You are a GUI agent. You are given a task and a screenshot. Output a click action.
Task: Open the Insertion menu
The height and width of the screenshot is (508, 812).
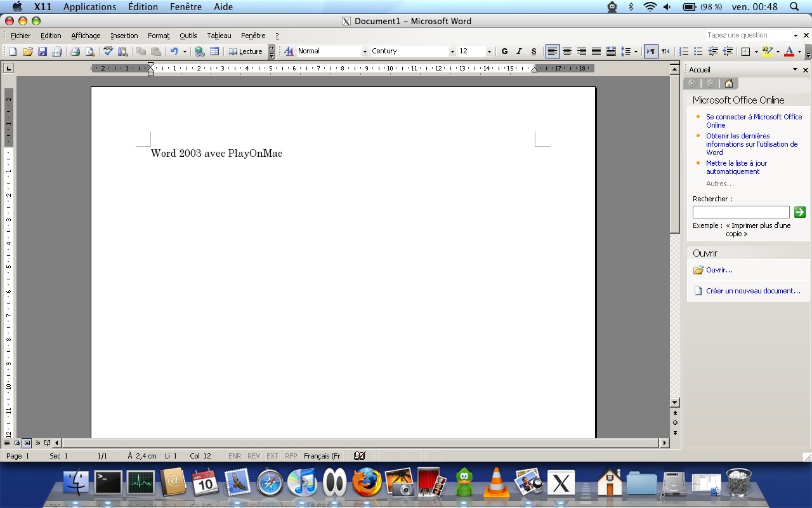pyautogui.click(x=124, y=36)
